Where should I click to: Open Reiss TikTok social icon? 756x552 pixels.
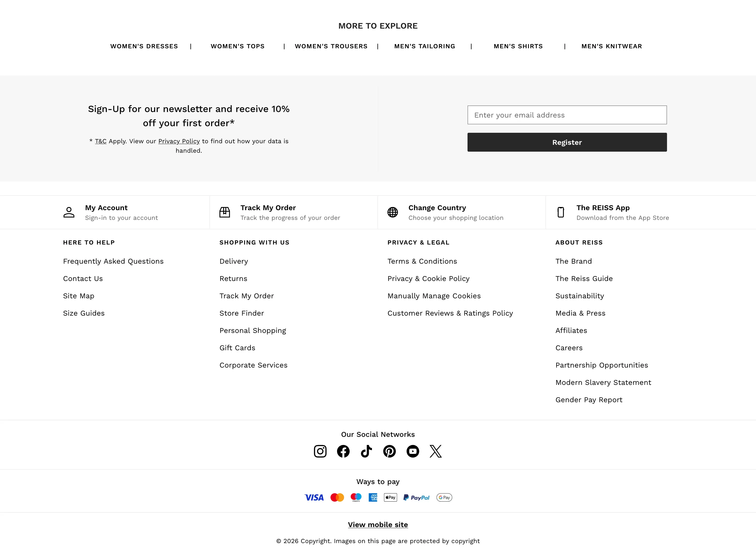tap(366, 451)
